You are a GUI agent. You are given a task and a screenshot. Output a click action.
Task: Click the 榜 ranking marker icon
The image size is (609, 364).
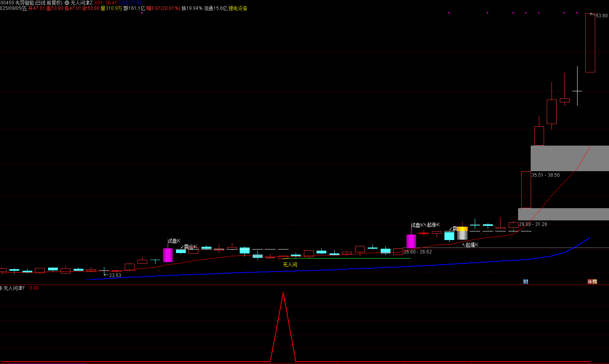pyautogui.click(x=594, y=282)
